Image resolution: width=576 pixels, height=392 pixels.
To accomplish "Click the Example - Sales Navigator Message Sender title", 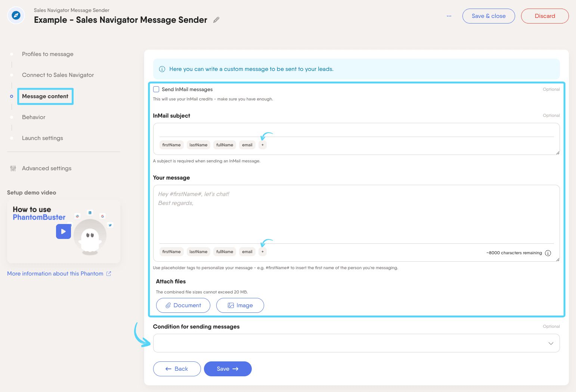I will click(x=120, y=20).
